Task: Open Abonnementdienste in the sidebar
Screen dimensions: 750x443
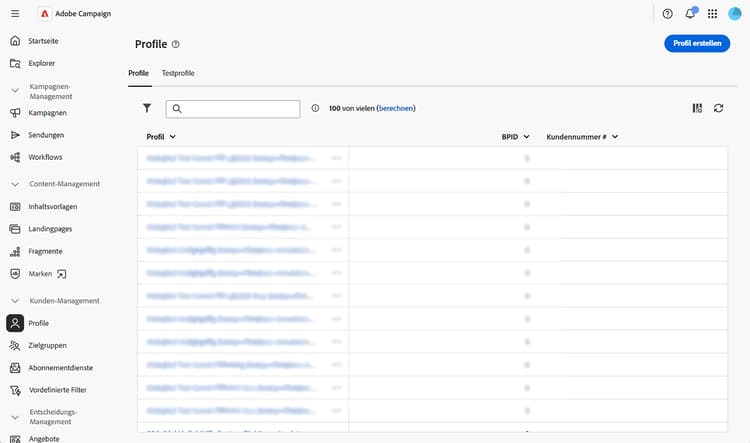Action: click(60, 368)
